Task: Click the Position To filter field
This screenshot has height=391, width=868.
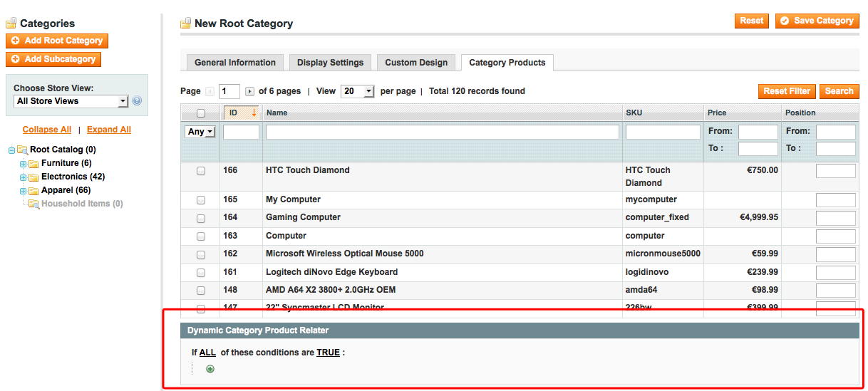Action: pos(836,148)
